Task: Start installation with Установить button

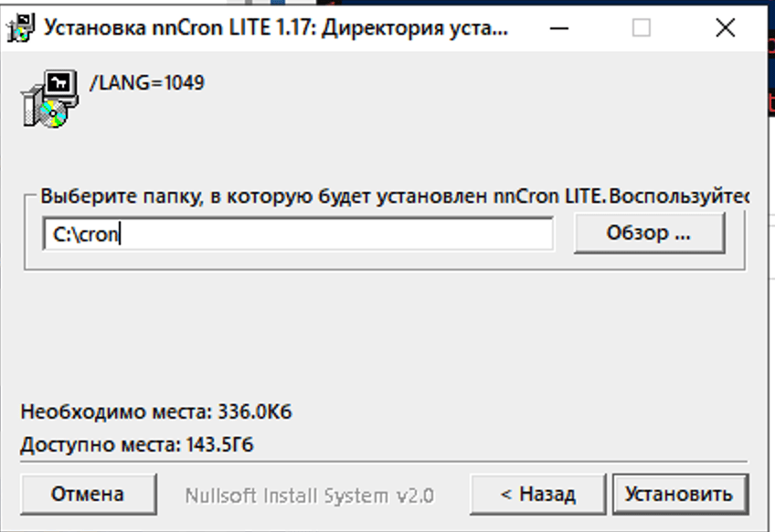Action: tap(679, 495)
